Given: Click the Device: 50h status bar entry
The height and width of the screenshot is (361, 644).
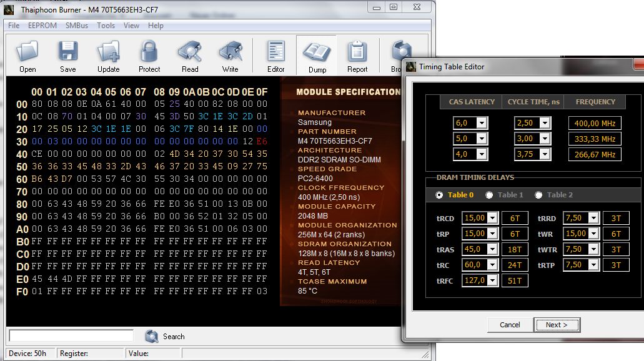Looking at the screenshot, I should coord(27,354).
